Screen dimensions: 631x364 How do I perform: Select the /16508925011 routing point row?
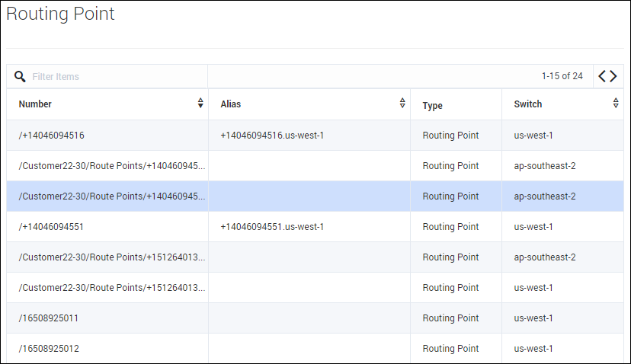(49, 318)
